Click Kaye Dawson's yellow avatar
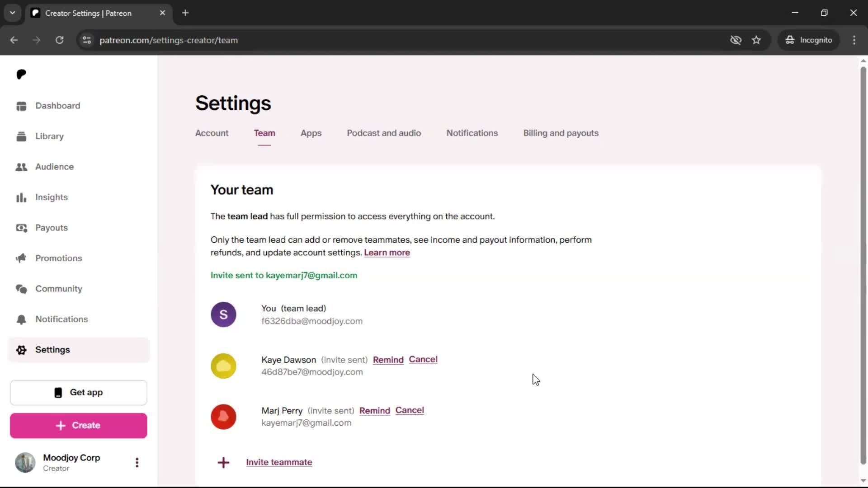Image resolution: width=868 pixels, height=488 pixels. [x=223, y=366]
